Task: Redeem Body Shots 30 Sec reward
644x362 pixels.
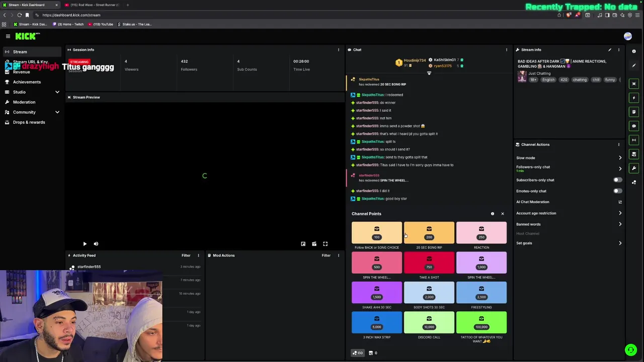Action: pyautogui.click(x=429, y=293)
